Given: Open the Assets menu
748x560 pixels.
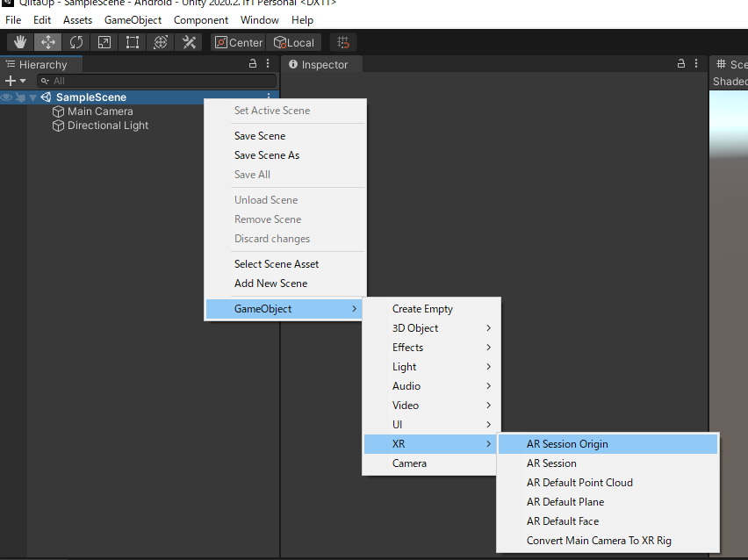Looking at the screenshot, I should (77, 20).
